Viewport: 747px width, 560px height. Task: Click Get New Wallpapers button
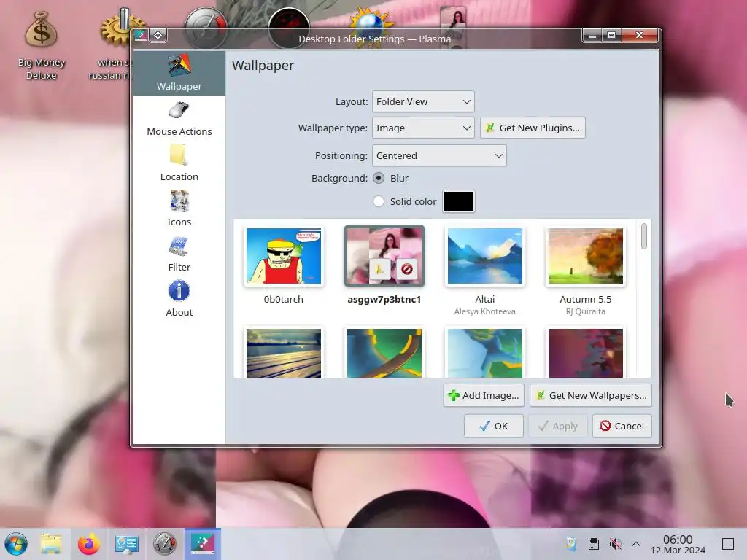[x=591, y=395]
